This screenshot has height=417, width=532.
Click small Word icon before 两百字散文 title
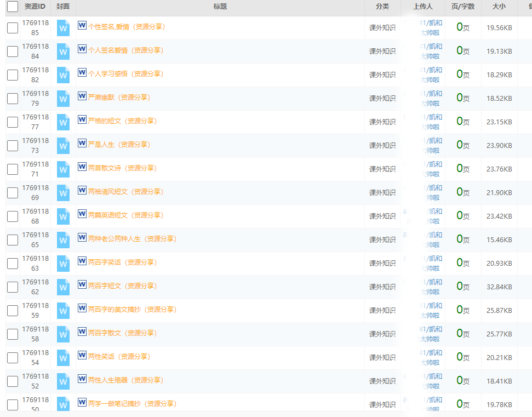pyautogui.click(x=82, y=332)
